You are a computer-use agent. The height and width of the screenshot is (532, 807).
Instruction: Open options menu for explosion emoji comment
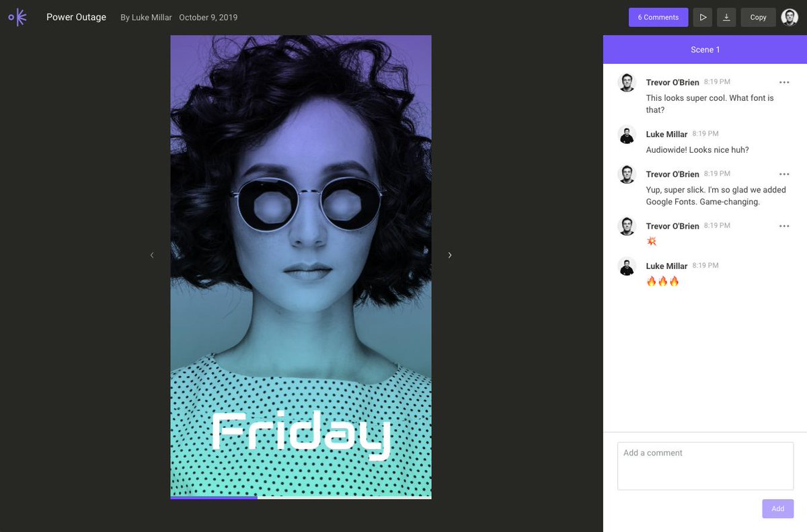[x=784, y=226]
